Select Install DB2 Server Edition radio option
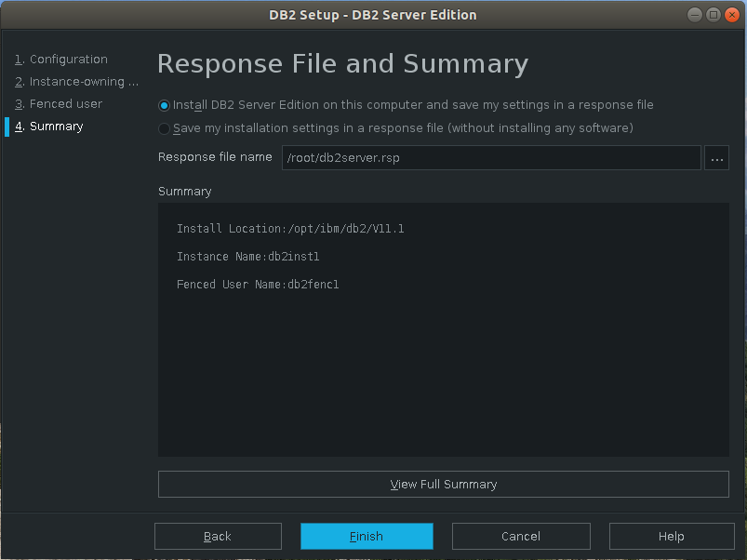This screenshot has height=560, width=747. click(x=165, y=106)
